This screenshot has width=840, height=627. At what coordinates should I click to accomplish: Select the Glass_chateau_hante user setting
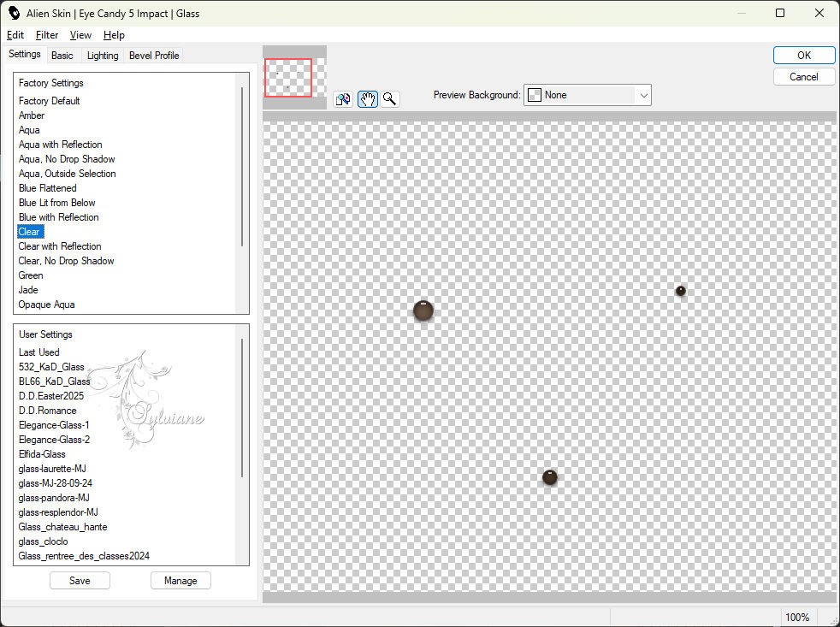tap(62, 527)
